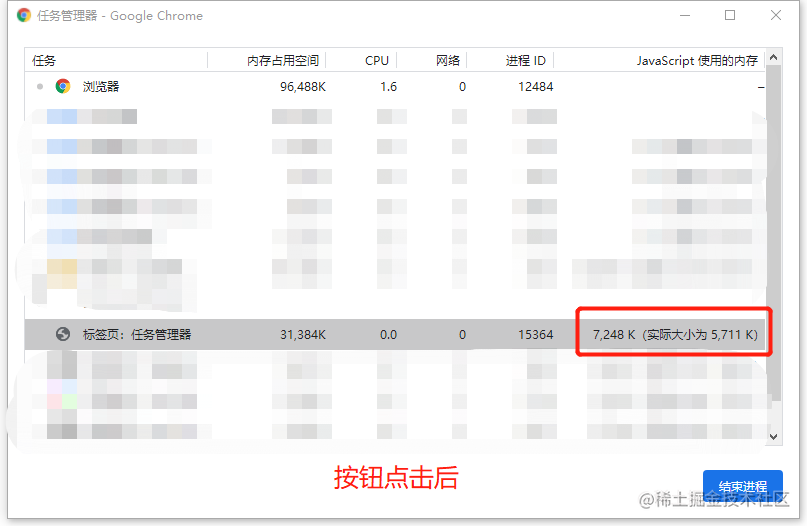Select the 标签页：任务管理器 row
The image size is (807, 526).
tap(395, 335)
